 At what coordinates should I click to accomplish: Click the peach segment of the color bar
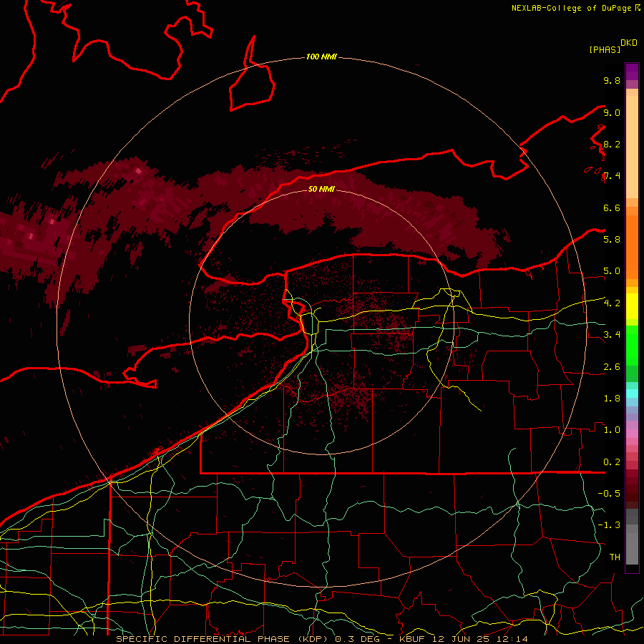coord(632,147)
